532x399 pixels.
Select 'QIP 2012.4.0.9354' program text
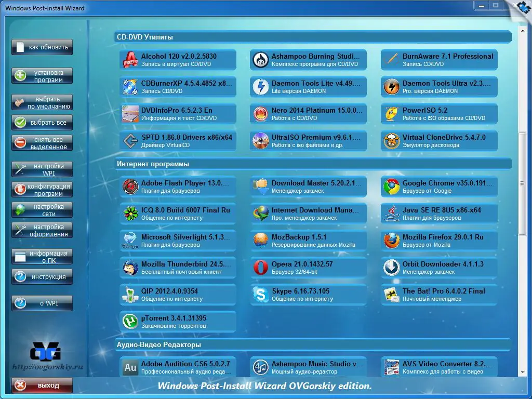pos(169,291)
